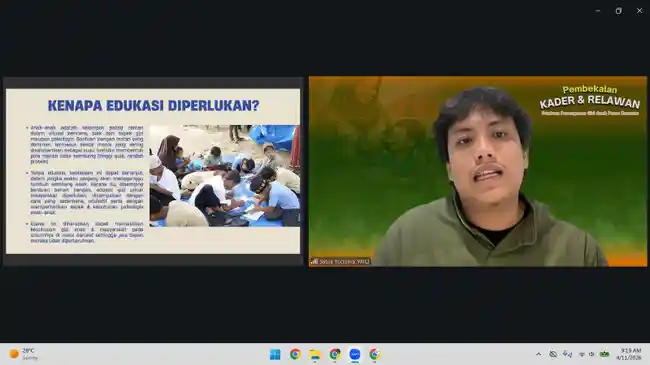
Task: Close the Zoom meeting window
Action: 639,11
